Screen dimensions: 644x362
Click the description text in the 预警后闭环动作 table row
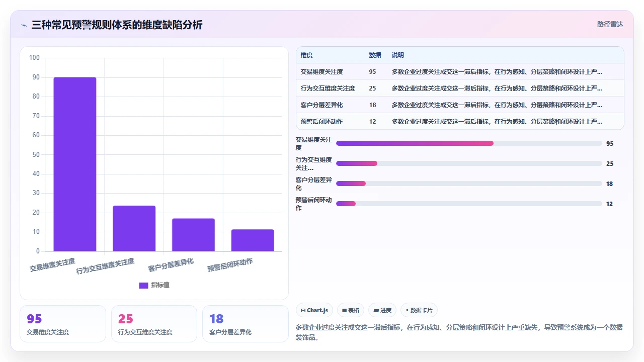tap(497, 122)
